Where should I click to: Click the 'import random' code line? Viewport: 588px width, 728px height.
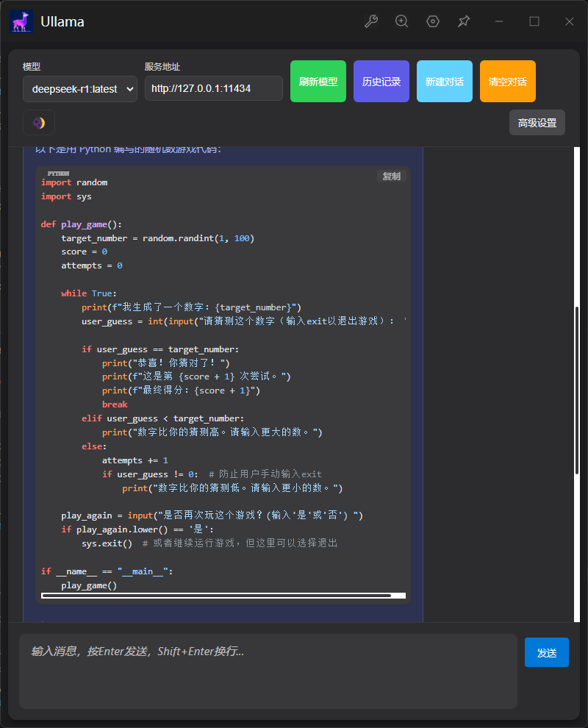click(74, 182)
